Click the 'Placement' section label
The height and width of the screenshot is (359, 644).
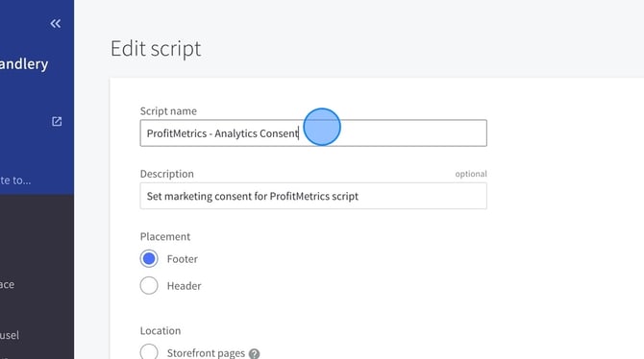165,236
